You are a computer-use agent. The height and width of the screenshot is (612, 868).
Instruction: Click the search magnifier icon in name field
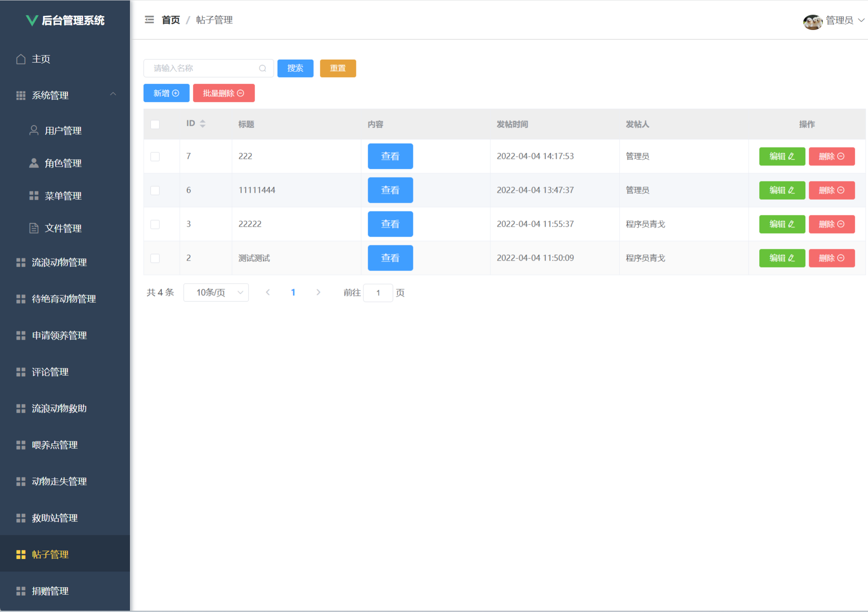click(262, 68)
